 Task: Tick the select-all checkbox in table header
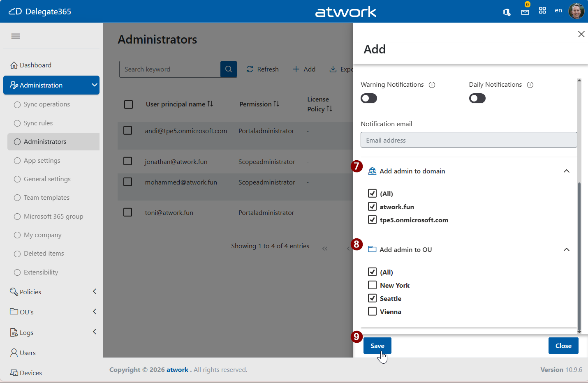[128, 104]
